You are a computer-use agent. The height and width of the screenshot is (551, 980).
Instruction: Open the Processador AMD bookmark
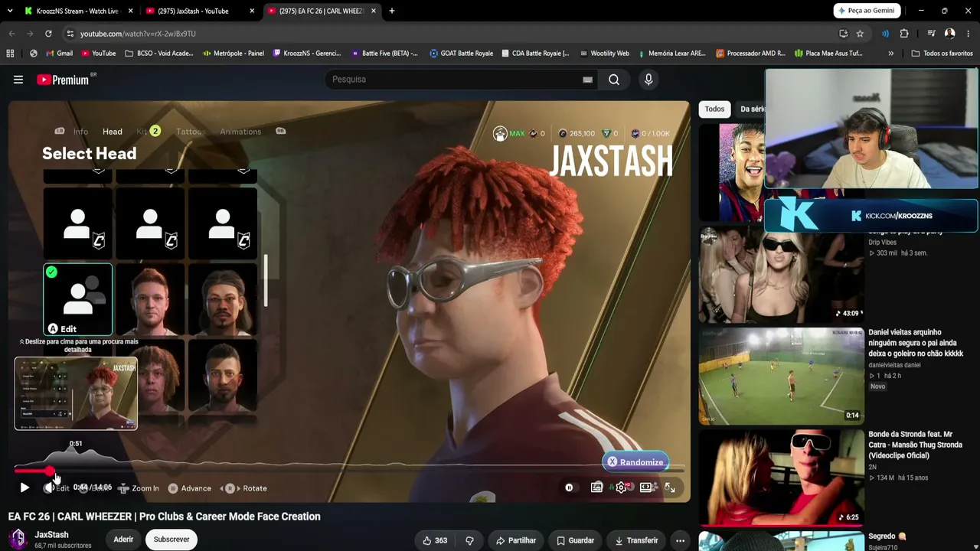(750, 54)
